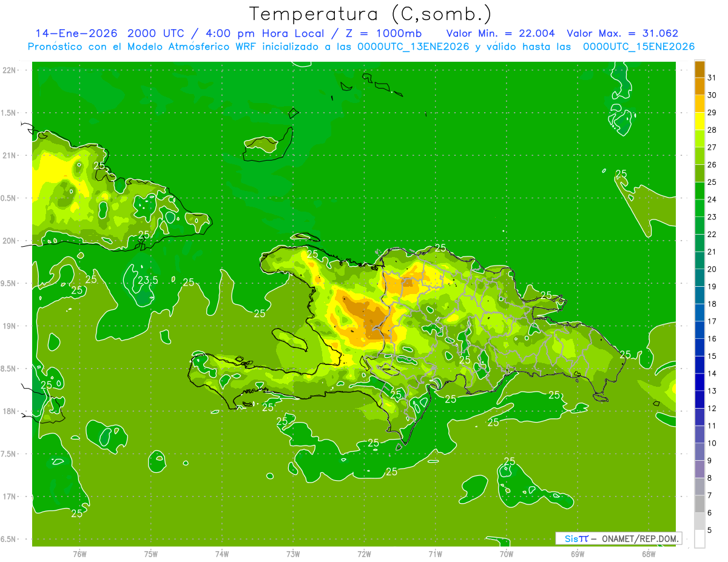This screenshot has height=562, width=728.
Task: Pick the gold swatch between legend 29 and 30
Action: click(x=699, y=104)
